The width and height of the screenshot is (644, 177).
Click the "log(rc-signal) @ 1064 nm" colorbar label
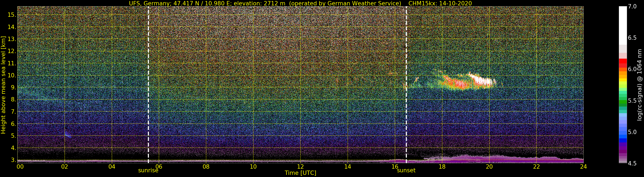point(639,84)
